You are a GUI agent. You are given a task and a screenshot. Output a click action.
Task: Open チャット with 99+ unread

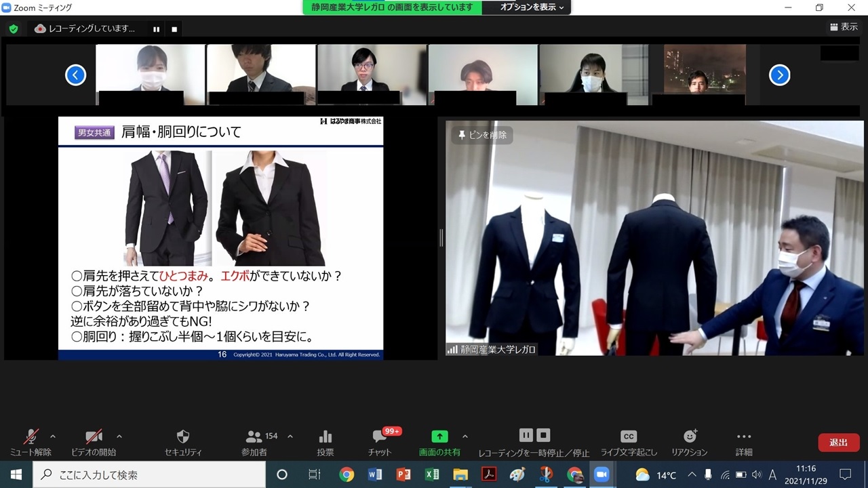(x=380, y=443)
